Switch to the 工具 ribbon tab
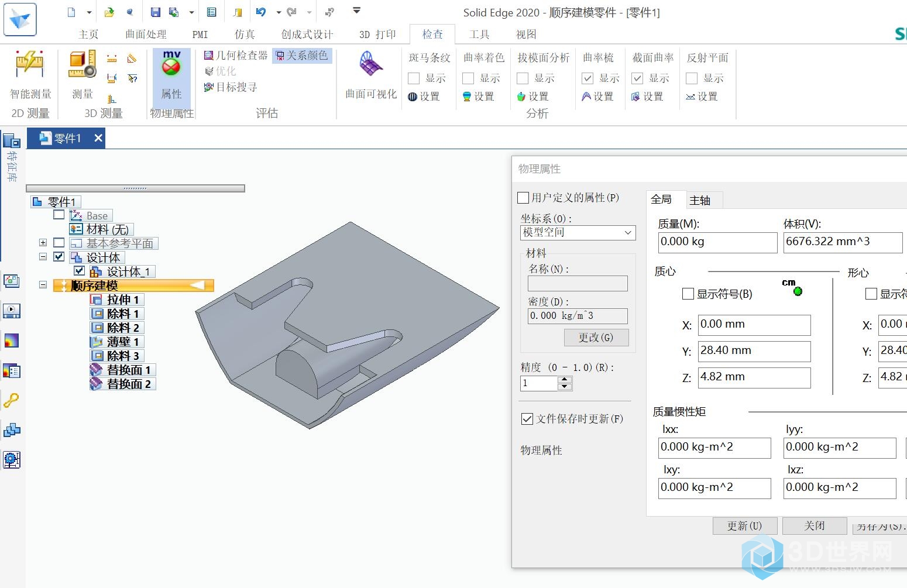This screenshot has height=588, width=907. pyautogui.click(x=479, y=35)
